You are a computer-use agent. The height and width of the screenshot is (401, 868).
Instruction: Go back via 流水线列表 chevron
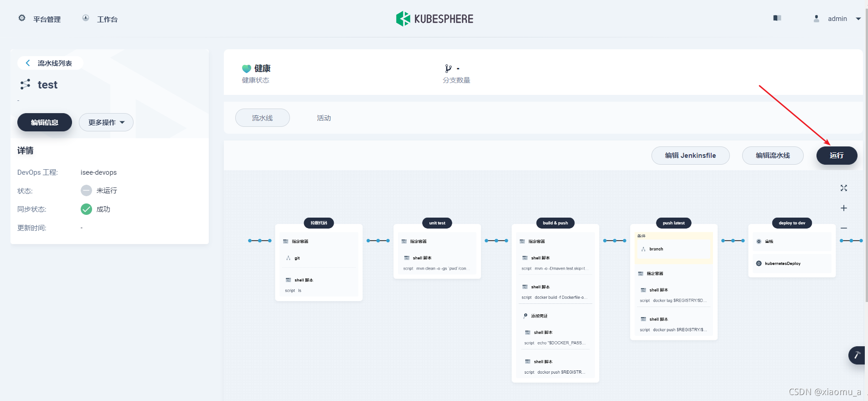tap(28, 63)
